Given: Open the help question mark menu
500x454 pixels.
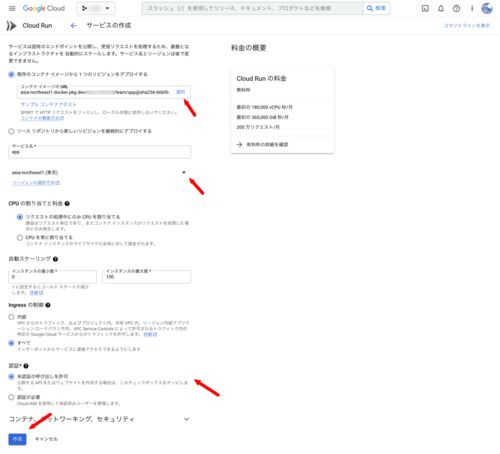Looking at the screenshot, I should coord(456,8).
